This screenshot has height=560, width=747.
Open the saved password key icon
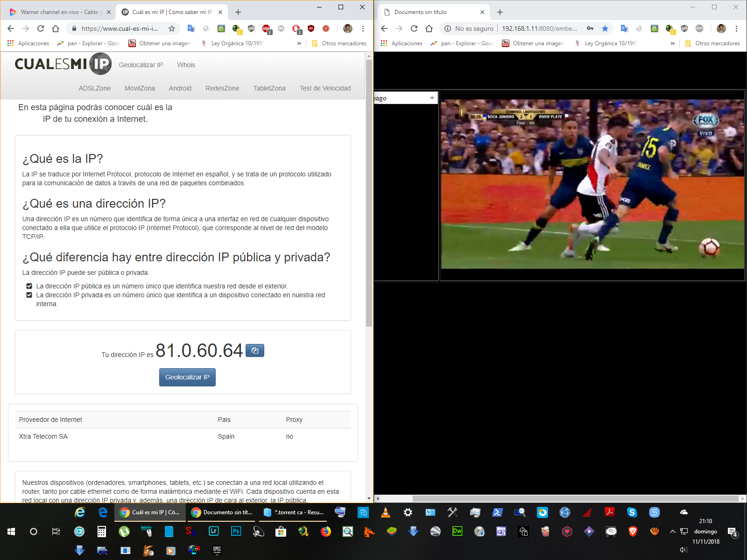coord(590,28)
